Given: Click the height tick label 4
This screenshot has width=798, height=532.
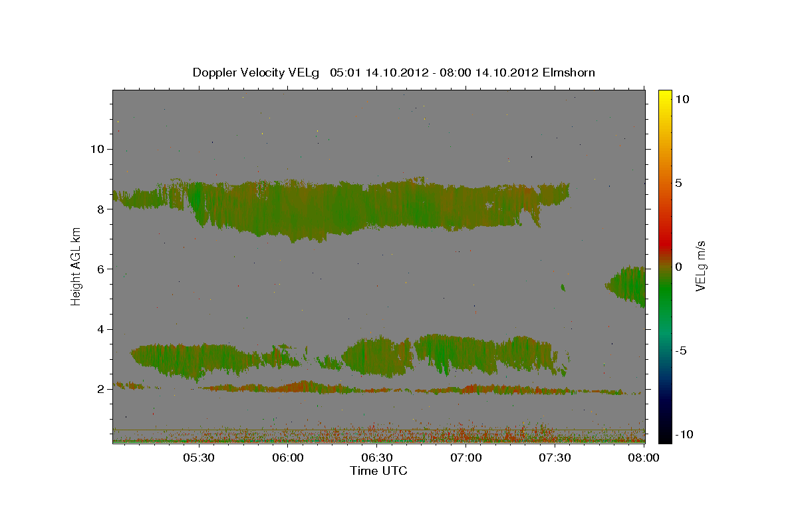Looking at the screenshot, I should click(101, 329).
